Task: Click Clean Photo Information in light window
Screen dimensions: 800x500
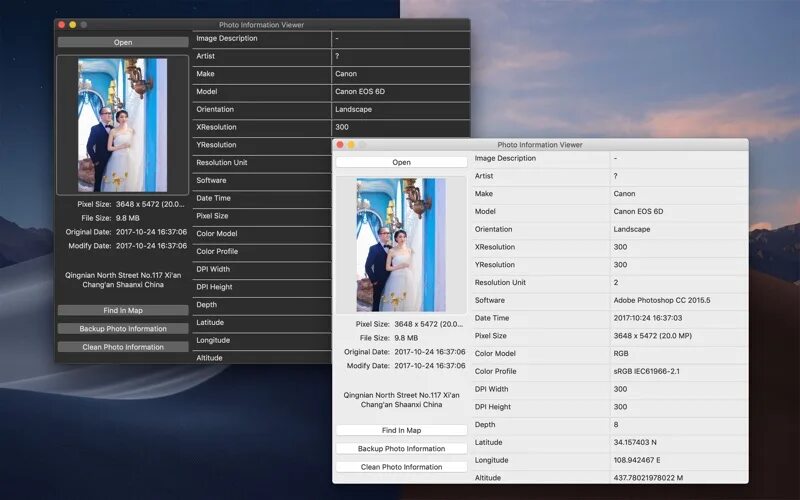Action: 401,467
